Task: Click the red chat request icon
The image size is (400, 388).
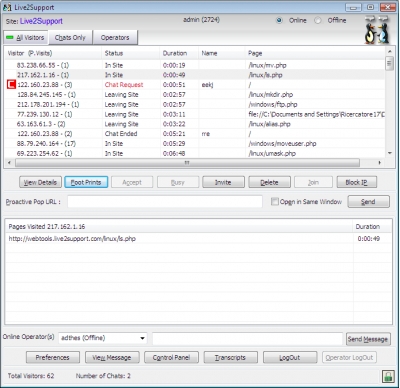Action: point(11,84)
